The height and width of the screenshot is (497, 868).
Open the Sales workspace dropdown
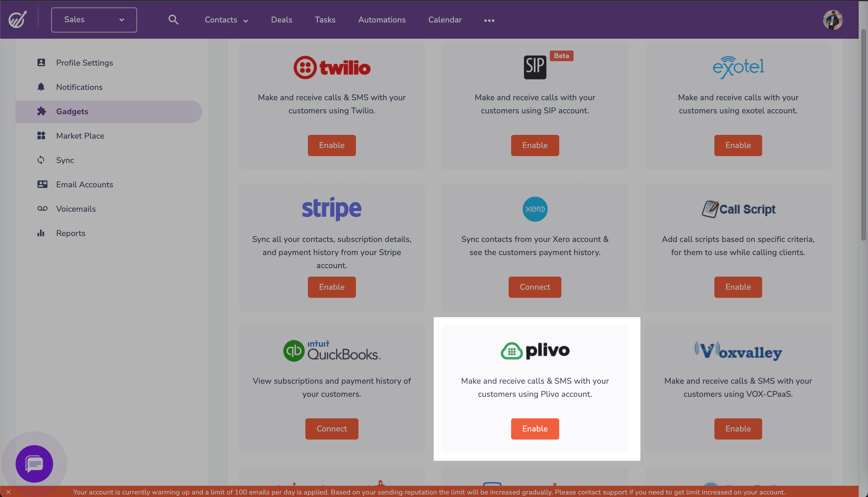coord(94,20)
